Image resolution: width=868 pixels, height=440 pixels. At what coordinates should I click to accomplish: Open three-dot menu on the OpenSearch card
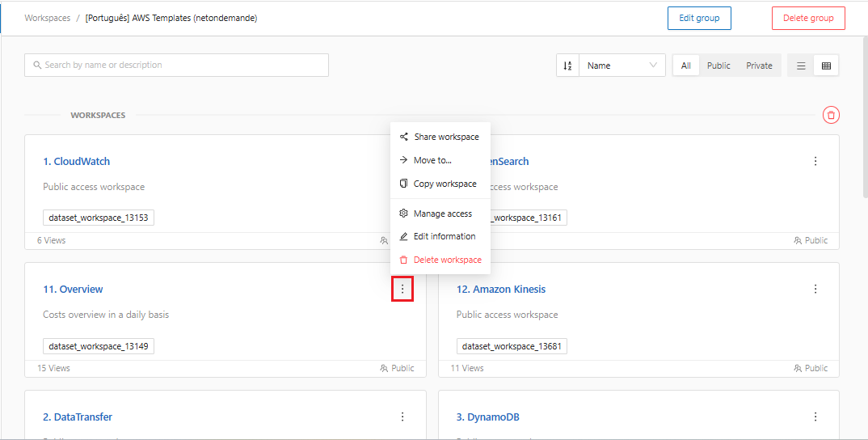[815, 162]
